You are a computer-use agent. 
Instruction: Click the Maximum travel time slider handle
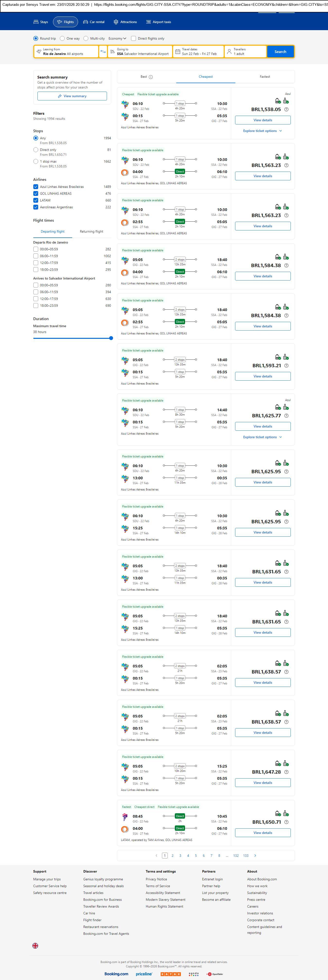coord(111,338)
